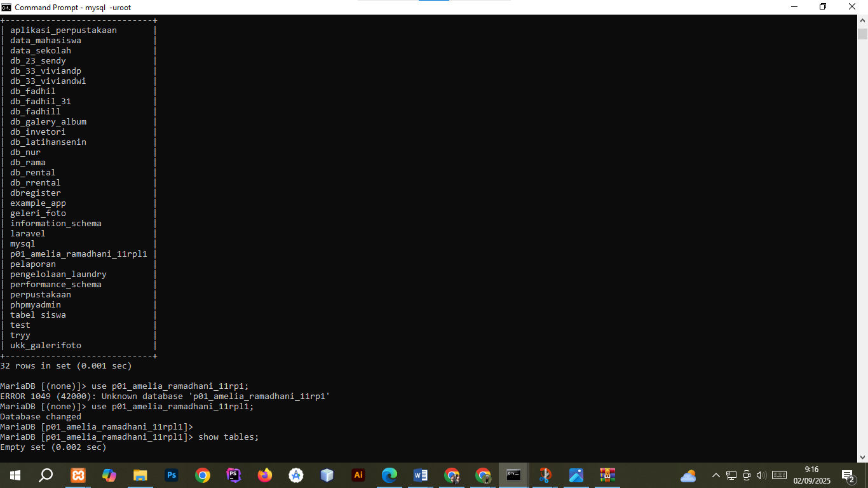Open the clock and calendar flyout

(x=811, y=475)
